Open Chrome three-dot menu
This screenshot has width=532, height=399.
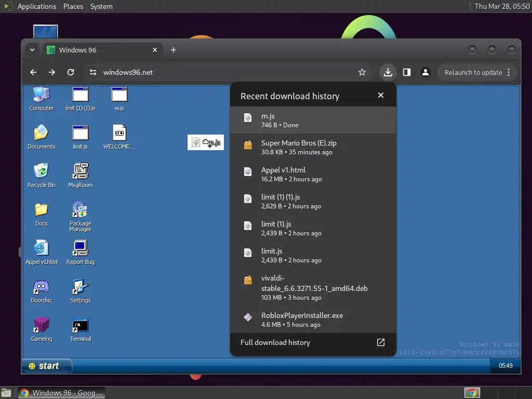509,72
